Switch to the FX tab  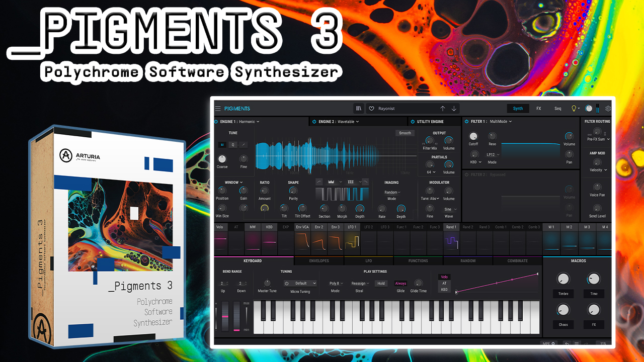click(x=539, y=109)
